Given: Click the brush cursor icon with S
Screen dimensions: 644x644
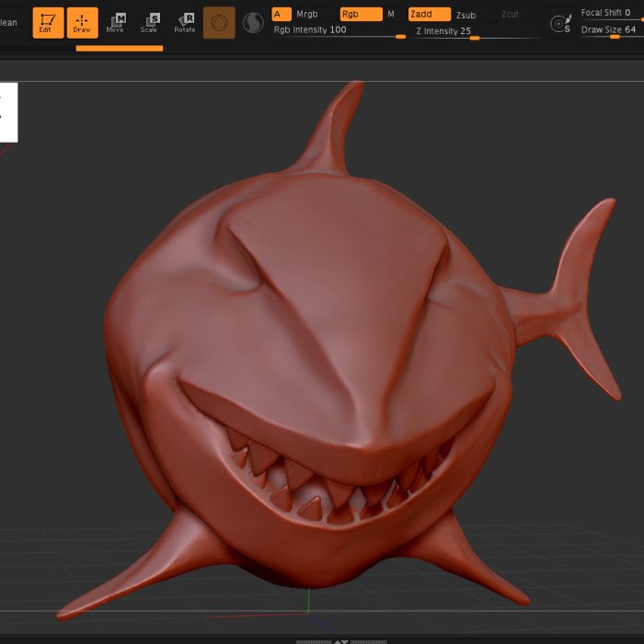Looking at the screenshot, I should pos(560,23).
